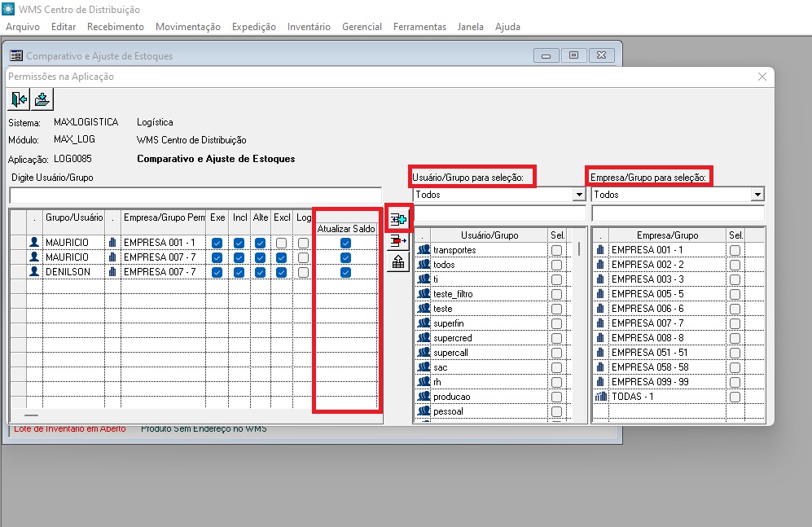
Task: Click the Usuário/Grupo column header
Action: coord(489,235)
